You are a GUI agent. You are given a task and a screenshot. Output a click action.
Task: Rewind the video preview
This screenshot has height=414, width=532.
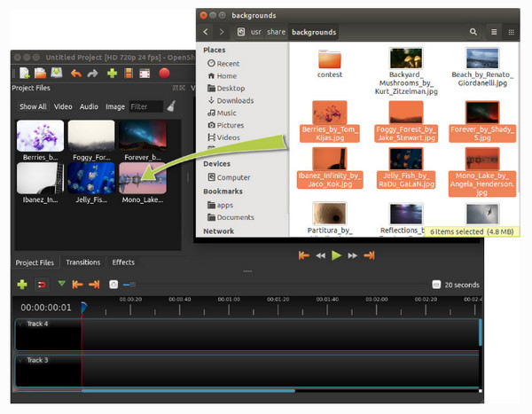point(320,255)
